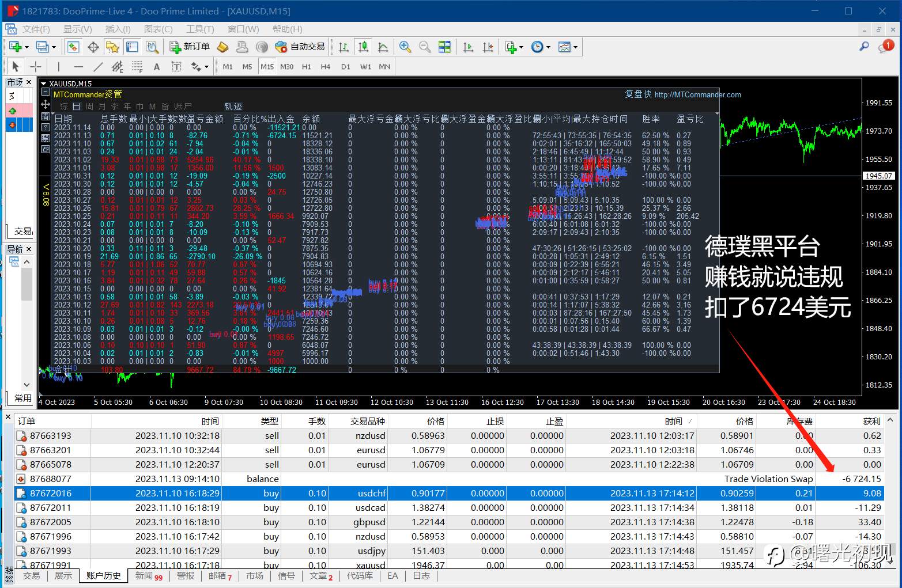
Task: Open the templates dropdown arrow
Action: pyautogui.click(x=575, y=47)
